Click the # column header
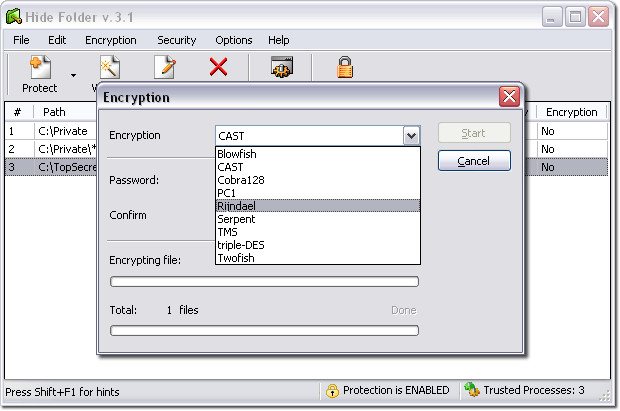Screen dimensions: 620x411 point(17,112)
